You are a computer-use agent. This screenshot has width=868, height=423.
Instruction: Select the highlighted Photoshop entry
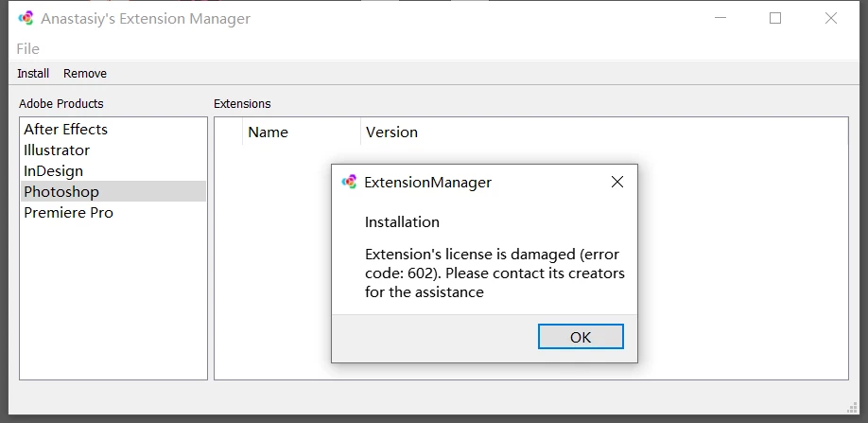coord(113,191)
